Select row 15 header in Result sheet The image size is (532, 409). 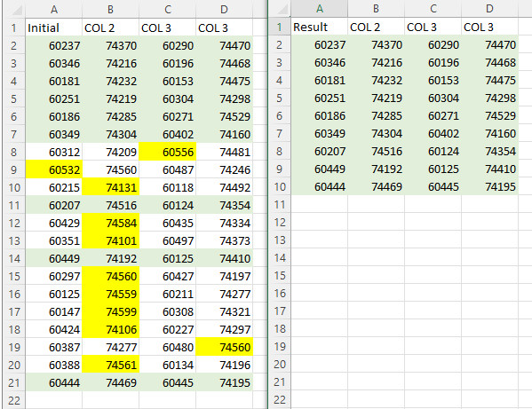point(280,275)
